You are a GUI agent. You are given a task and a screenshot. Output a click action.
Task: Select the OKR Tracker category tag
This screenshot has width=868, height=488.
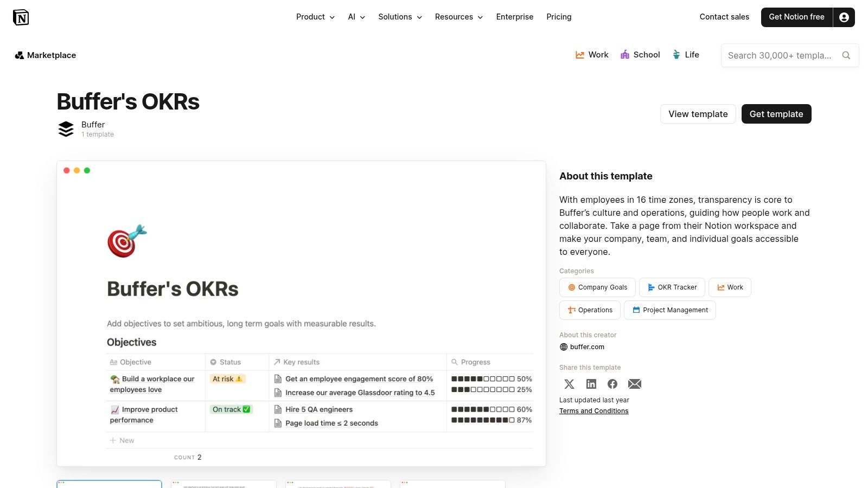(x=672, y=287)
